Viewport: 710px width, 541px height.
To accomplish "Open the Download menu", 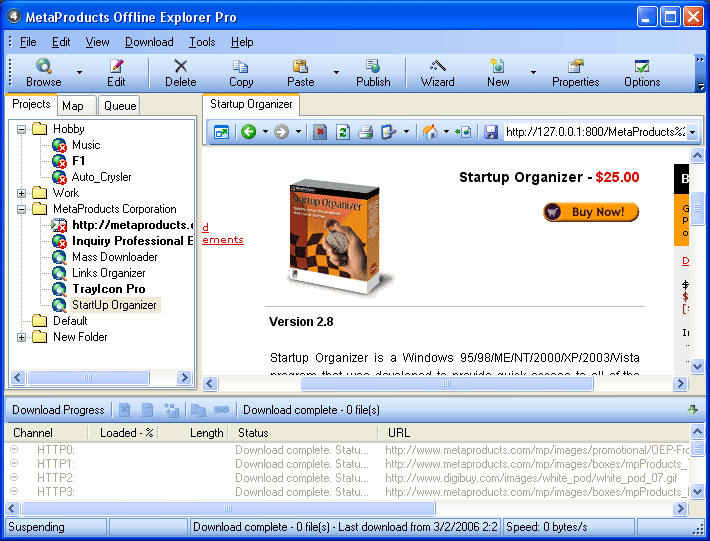I will coord(149,42).
